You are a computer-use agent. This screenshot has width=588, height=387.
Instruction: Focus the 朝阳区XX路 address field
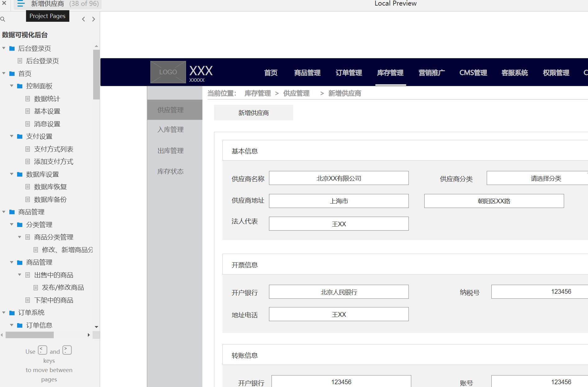[494, 201]
